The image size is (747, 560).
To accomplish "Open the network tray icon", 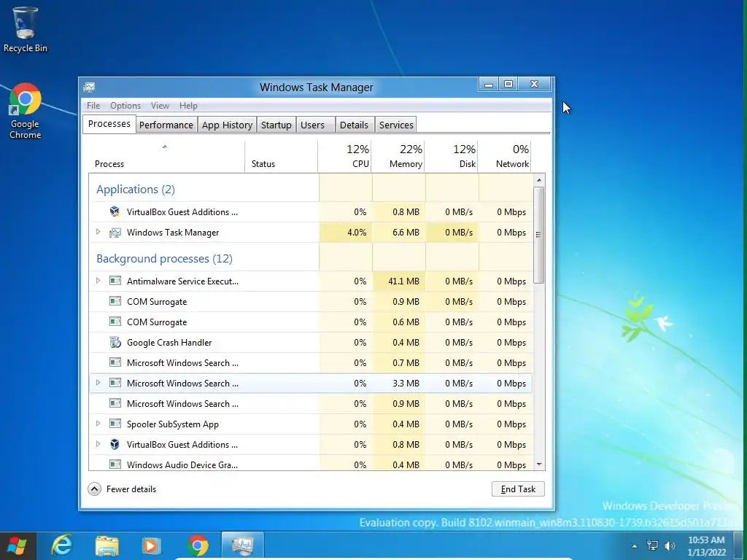I will click(x=652, y=545).
